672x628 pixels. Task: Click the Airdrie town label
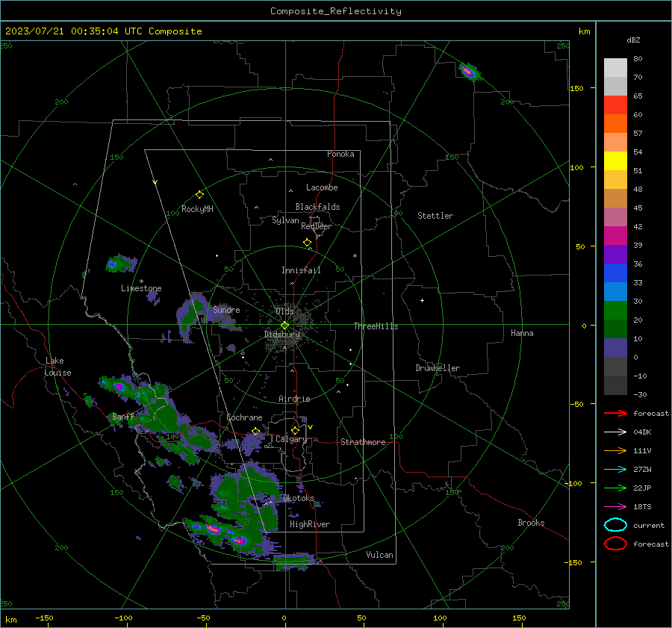pyautogui.click(x=294, y=399)
